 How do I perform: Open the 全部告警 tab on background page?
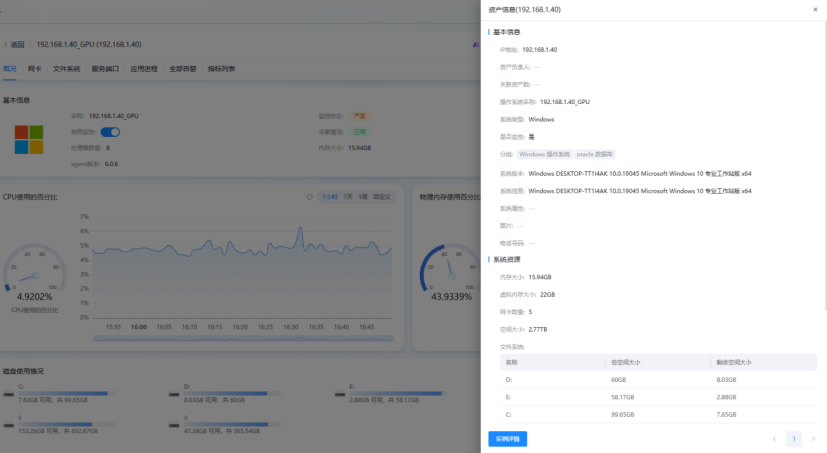pos(182,69)
